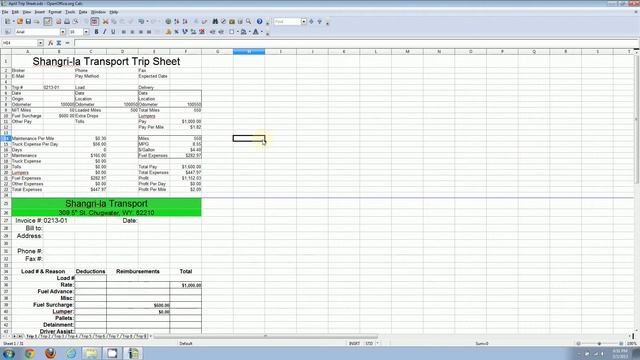640x360 pixels.
Task: Toggle Center Horizontally alignment button
Action: 132,32
